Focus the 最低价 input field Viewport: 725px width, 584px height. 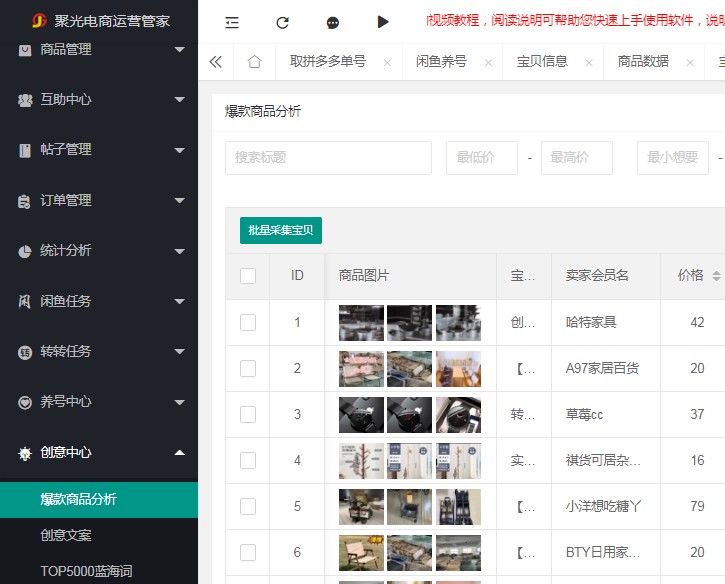point(482,158)
